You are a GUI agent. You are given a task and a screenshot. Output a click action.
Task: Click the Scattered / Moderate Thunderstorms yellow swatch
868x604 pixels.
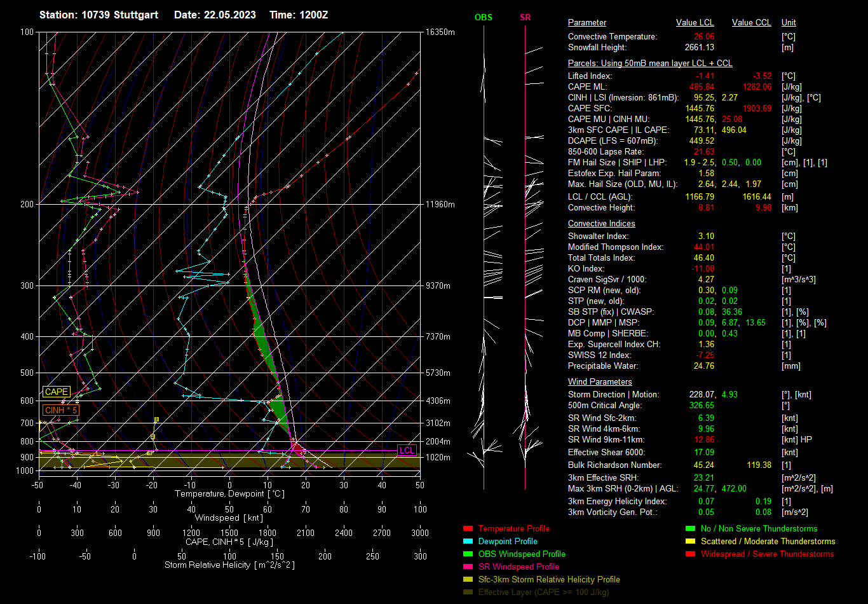pos(691,542)
